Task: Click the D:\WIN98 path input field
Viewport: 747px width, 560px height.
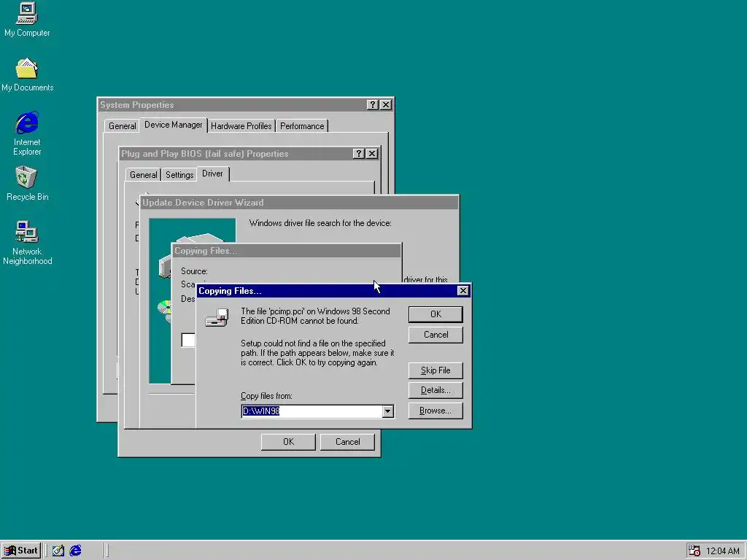Action: pos(311,411)
